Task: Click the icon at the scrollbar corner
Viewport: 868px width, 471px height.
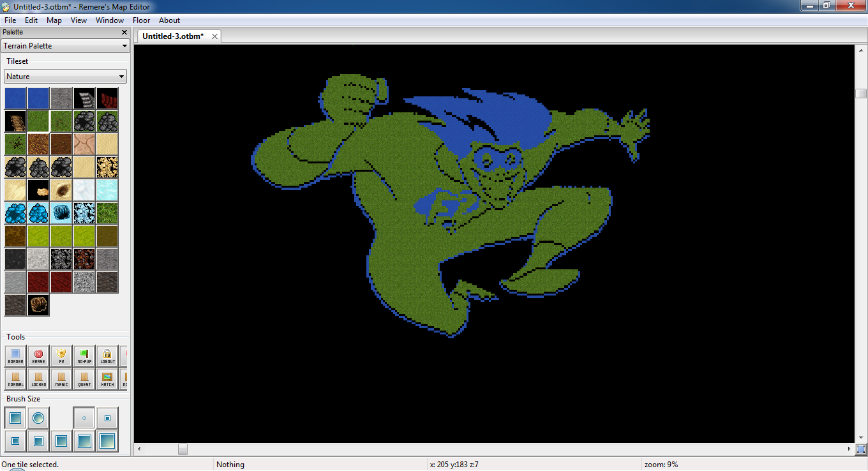Action: (x=860, y=449)
